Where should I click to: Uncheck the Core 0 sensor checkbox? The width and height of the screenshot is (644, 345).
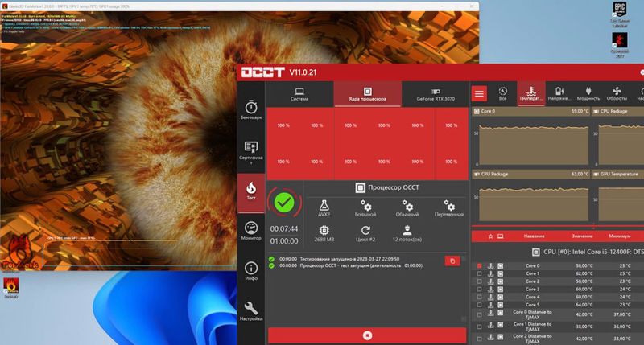tap(479, 266)
